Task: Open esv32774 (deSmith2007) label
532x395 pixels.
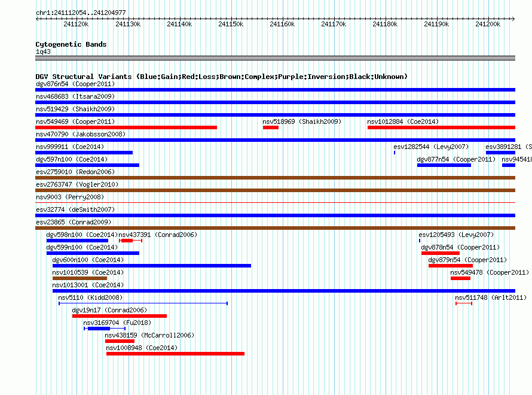Action: 75,209
